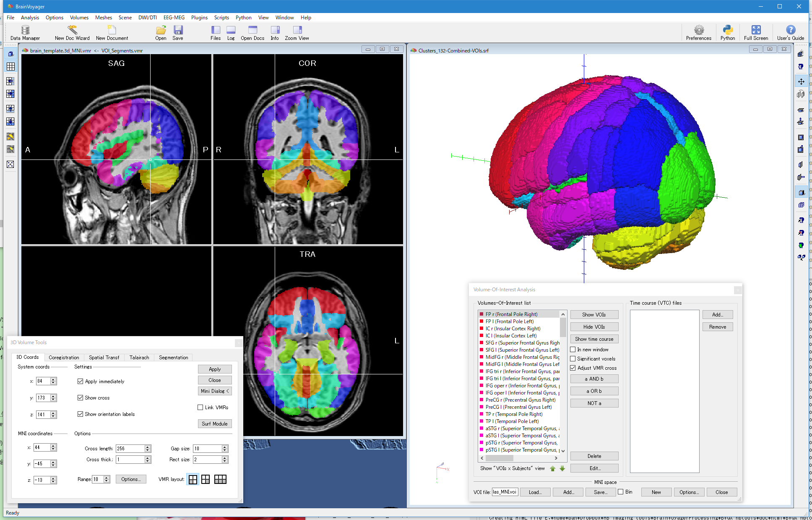
Task: Open the Data Manager
Action: click(25, 32)
